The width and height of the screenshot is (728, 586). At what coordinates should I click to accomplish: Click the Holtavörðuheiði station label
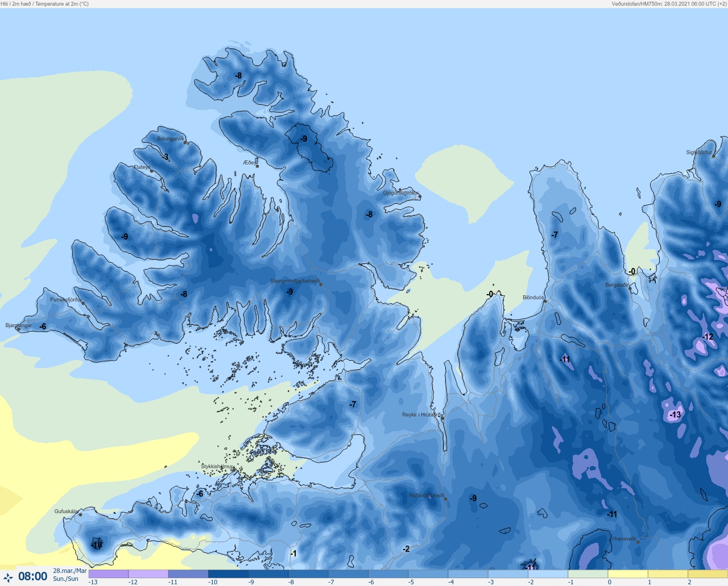(427, 496)
